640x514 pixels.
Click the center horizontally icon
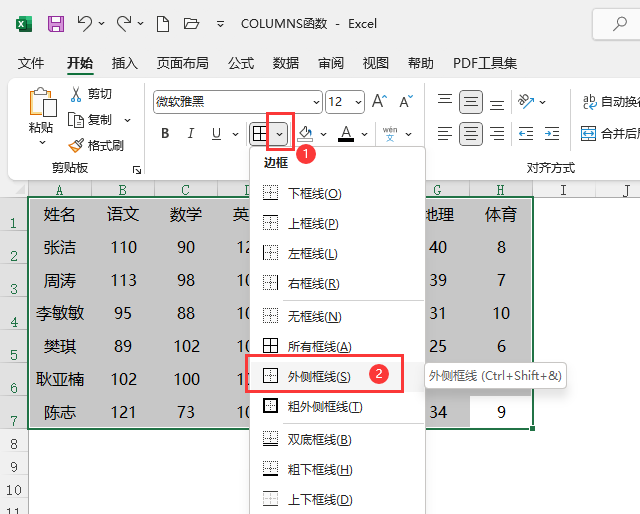(471, 134)
